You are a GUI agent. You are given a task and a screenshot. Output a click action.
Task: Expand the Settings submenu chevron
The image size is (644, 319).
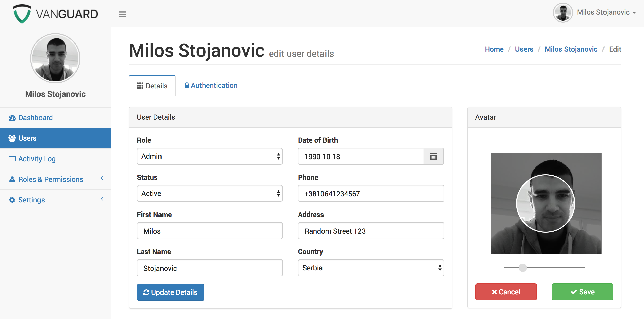pos(102,199)
